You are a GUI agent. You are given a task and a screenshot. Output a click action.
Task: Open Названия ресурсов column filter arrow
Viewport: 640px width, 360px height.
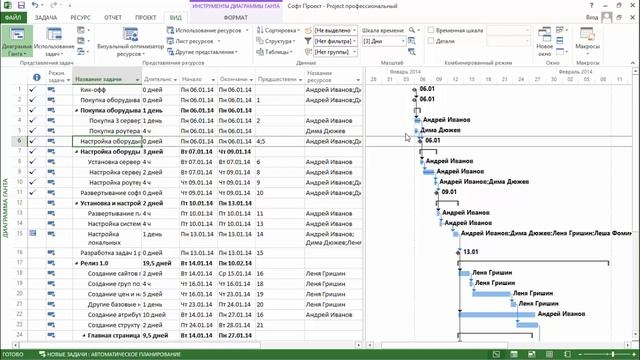(358, 80)
